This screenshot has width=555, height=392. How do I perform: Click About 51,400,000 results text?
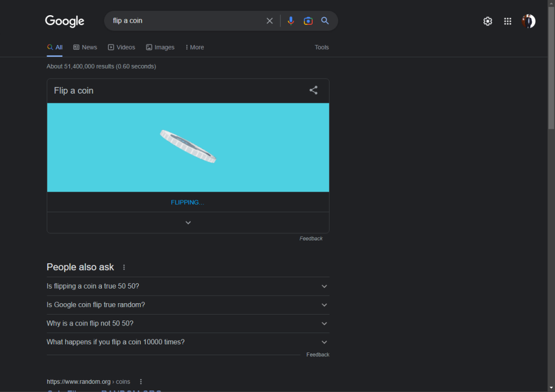click(x=101, y=67)
